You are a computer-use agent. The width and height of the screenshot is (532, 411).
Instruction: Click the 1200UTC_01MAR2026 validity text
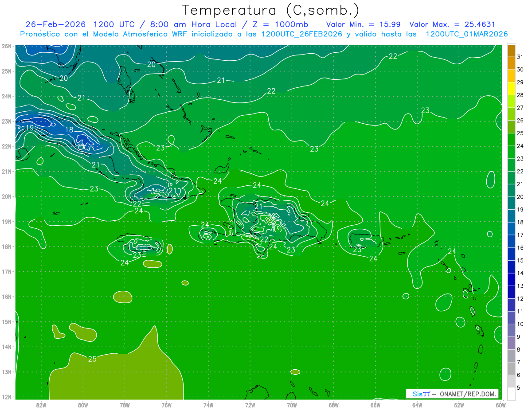pos(466,34)
